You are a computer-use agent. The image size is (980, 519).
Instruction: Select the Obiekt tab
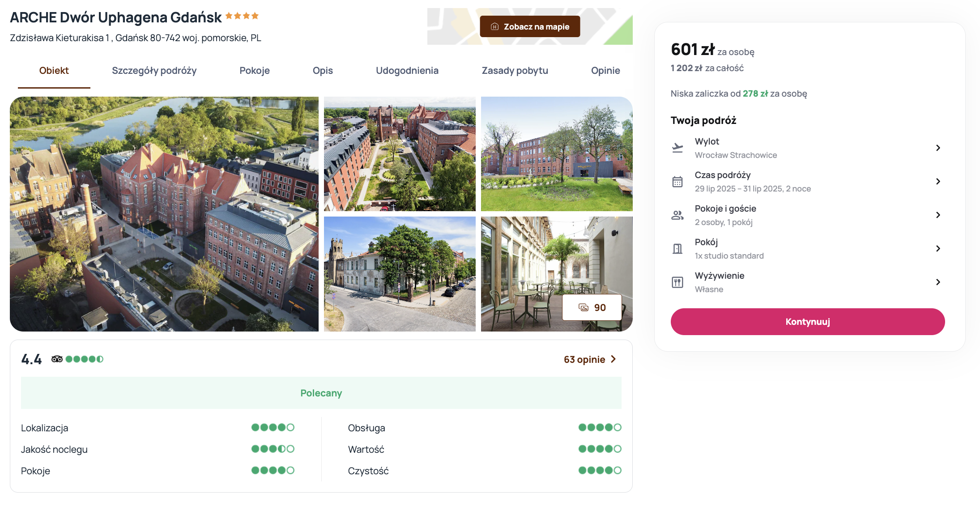coord(54,71)
